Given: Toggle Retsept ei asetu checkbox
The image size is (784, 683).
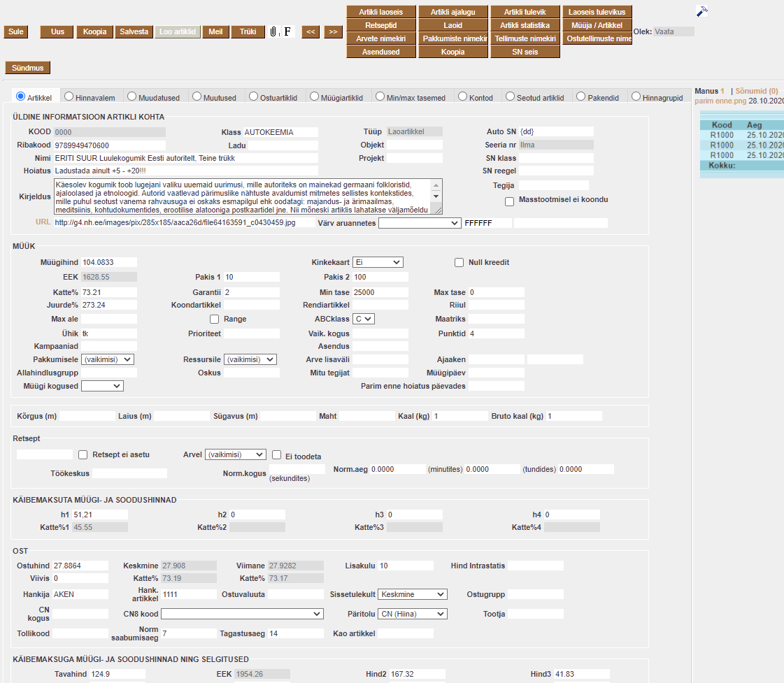Looking at the screenshot, I should (x=83, y=454).
